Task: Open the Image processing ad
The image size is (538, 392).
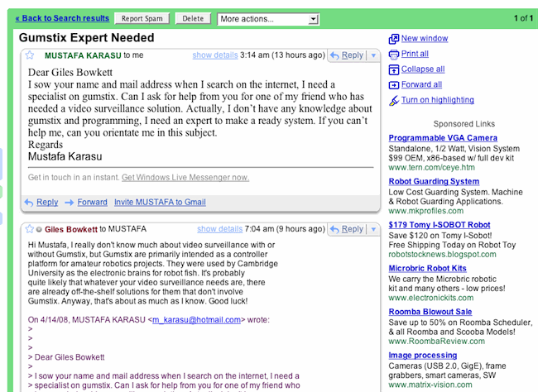Action: click(x=423, y=356)
